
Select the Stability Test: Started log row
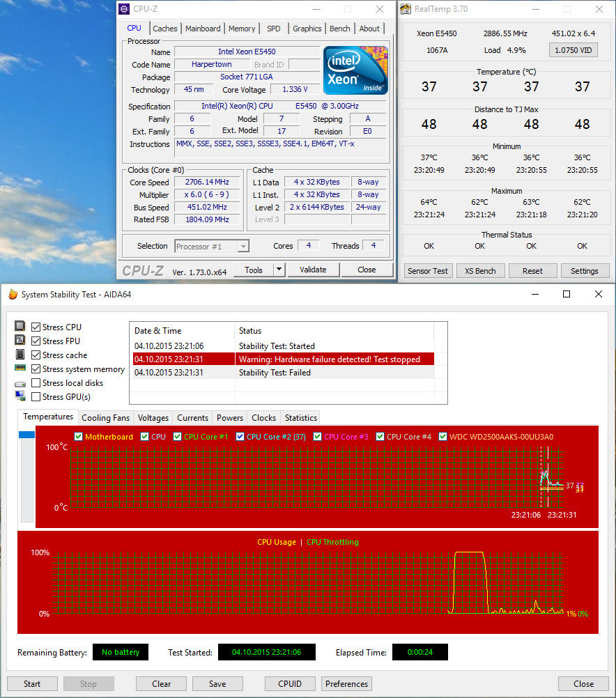(284, 346)
